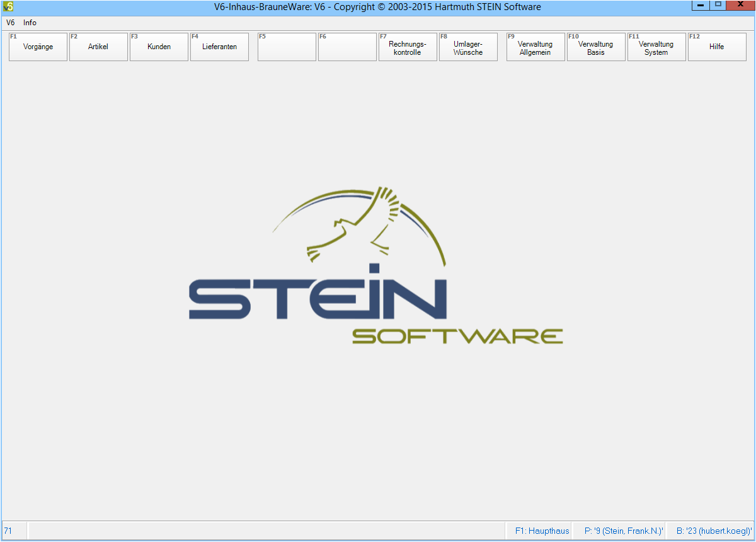Open the Artikel module (F2)

[98, 47]
